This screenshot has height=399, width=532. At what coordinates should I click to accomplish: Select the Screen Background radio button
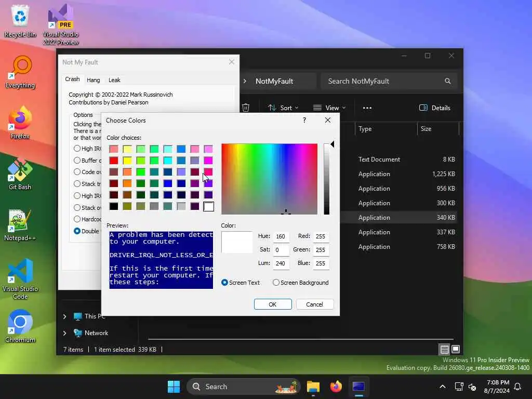tap(276, 283)
